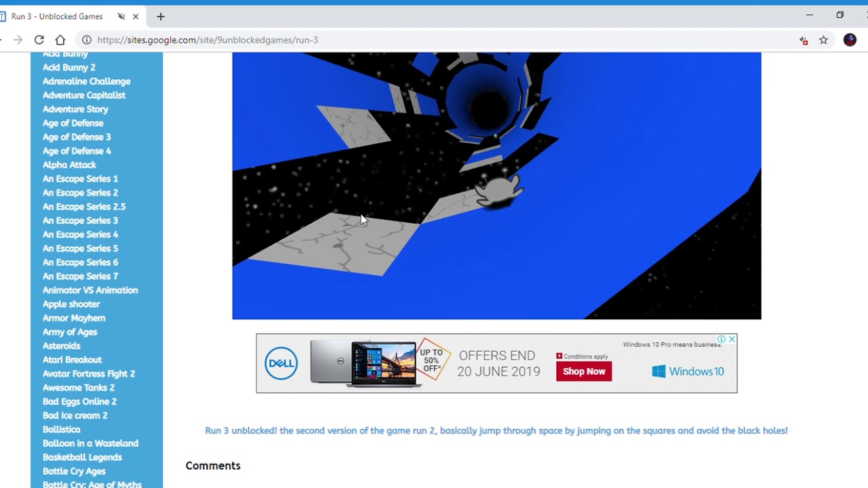Click the Dell logo in the ad
The image size is (868, 488).
pyautogui.click(x=281, y=363)
